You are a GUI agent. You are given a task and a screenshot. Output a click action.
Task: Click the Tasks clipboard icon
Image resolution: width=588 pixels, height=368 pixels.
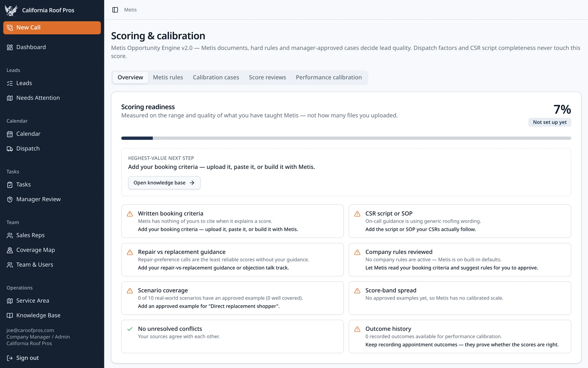tap(10, 185)
